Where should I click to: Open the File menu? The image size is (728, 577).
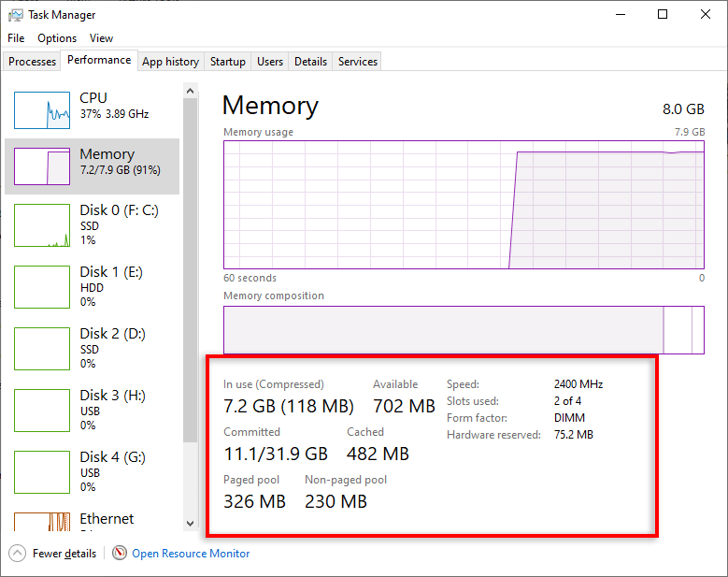point(16,38)
